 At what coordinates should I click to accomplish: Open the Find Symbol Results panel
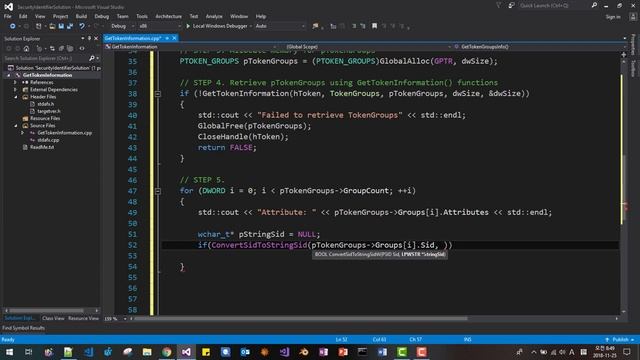coord(24,328)
